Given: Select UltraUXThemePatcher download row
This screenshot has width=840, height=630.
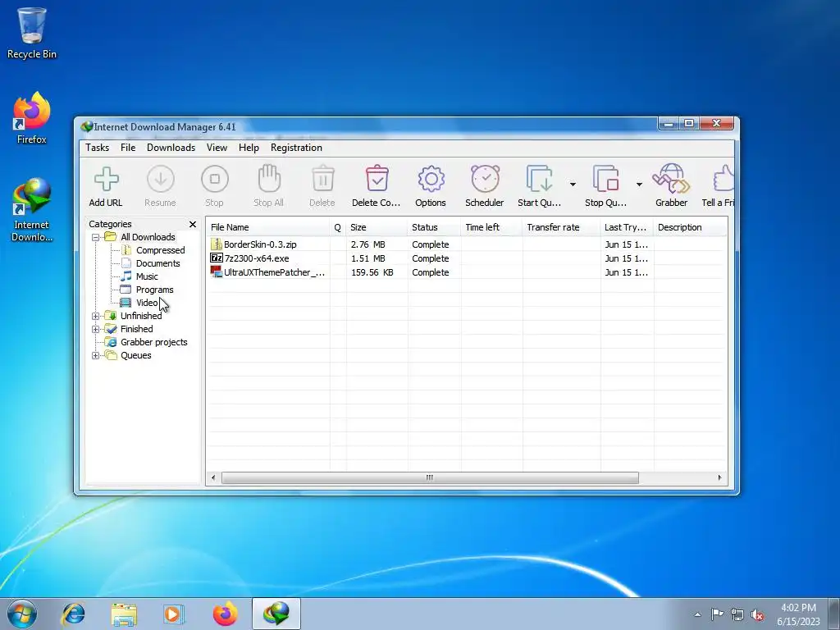Looking at the screenshot, I should [467, 272].
